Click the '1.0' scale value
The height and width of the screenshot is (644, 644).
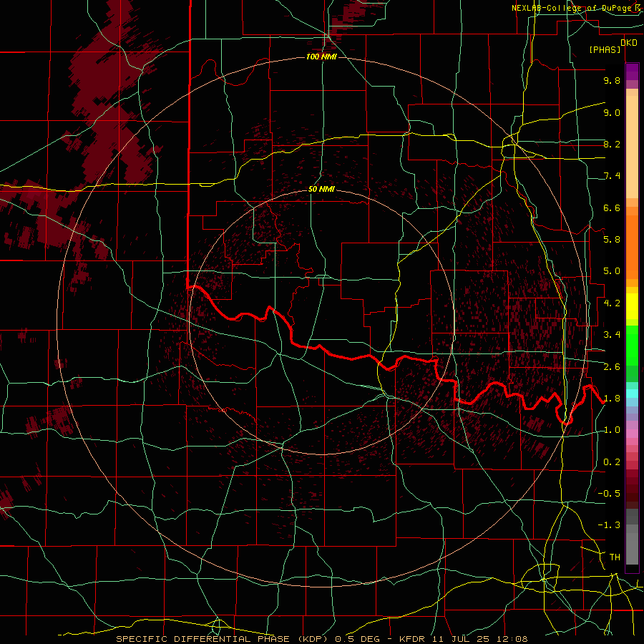[x=612, y=430]
